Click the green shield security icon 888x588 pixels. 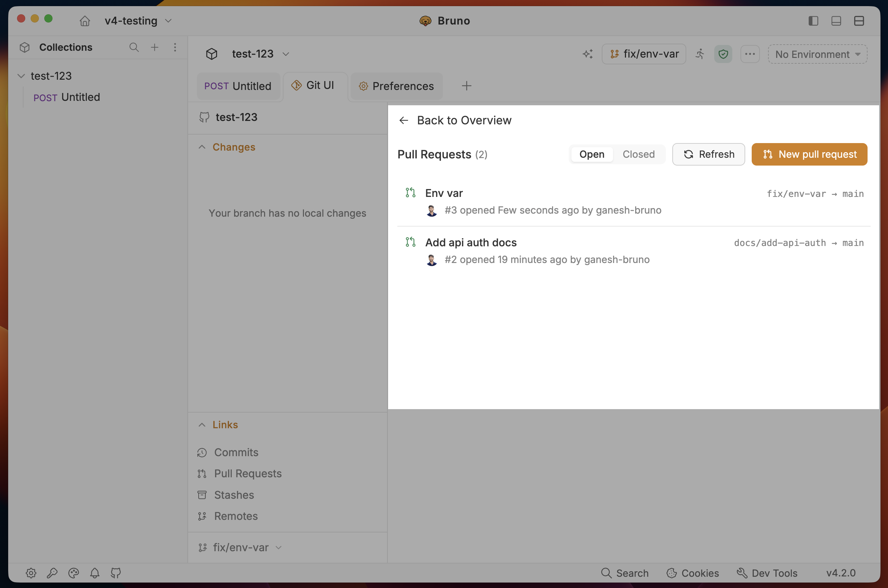pyautogui.click(x=723, y=54)
